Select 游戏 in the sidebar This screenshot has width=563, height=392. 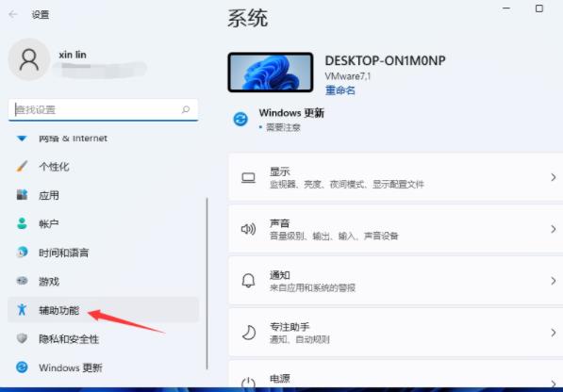[x=103, y=282]
